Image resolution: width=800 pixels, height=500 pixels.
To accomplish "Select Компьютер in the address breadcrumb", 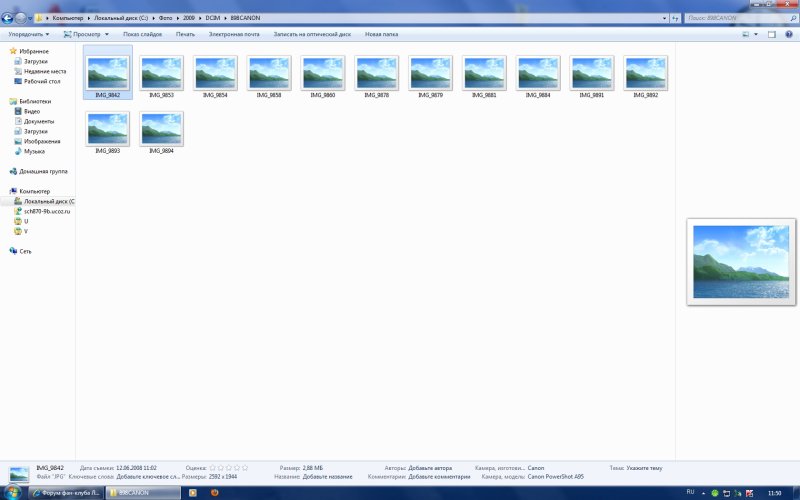I will pyautogui.click(x=67, y=18).
